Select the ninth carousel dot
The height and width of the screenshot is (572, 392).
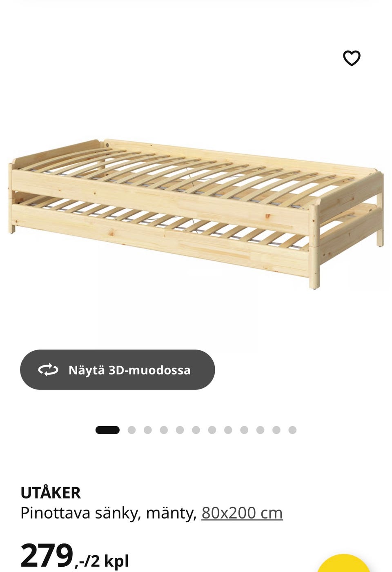click(x=244, y=430)
